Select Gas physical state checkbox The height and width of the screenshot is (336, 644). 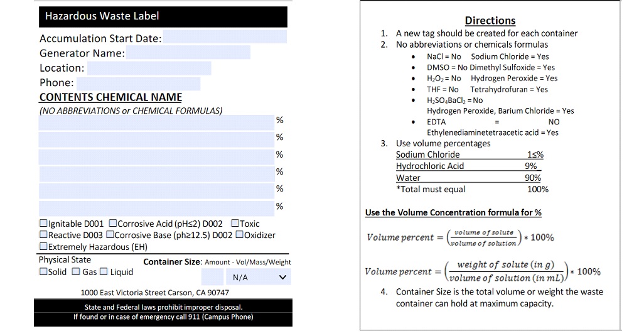tap(76, 271)
